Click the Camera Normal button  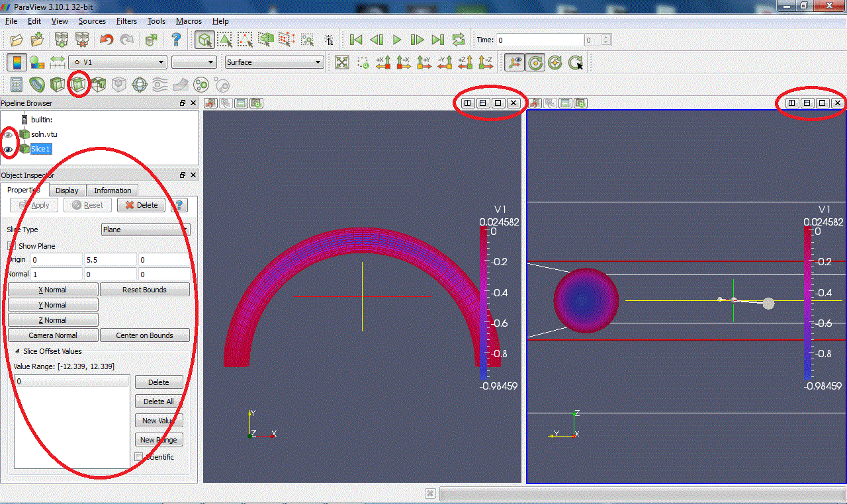tap(53, 335)
